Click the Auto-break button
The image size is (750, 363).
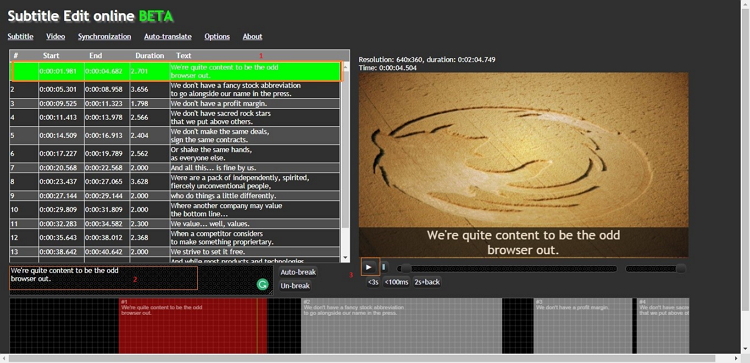[298, 272]
